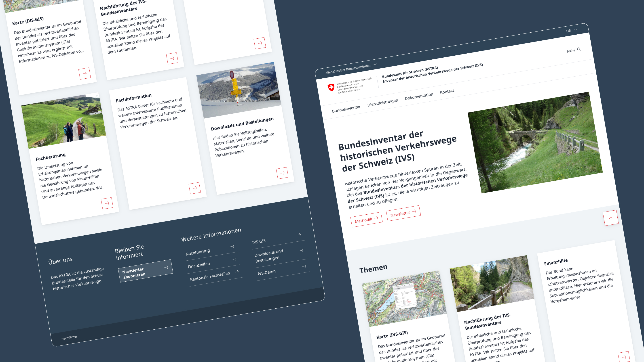Expand the DE language dropdown
This screenshot has width=644, height=362.
572,30
